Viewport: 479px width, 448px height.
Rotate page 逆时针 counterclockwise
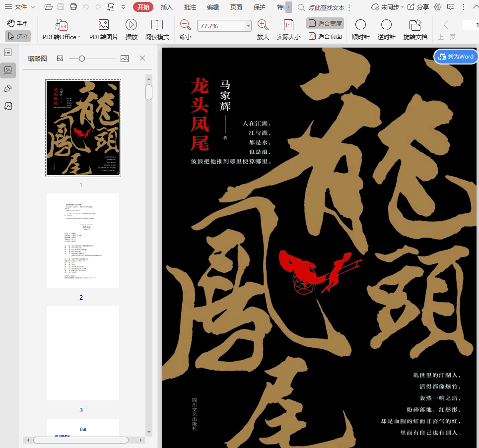pos(387,29)
